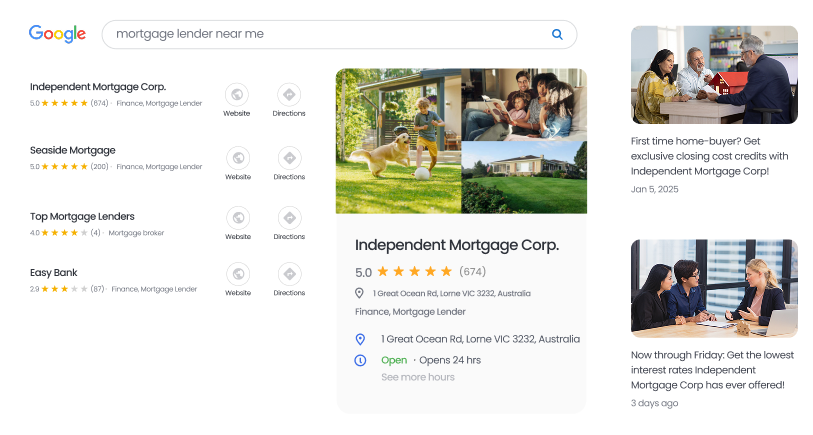
Task: Open Website icon for Easy Bank
Action: coord(238,274)
